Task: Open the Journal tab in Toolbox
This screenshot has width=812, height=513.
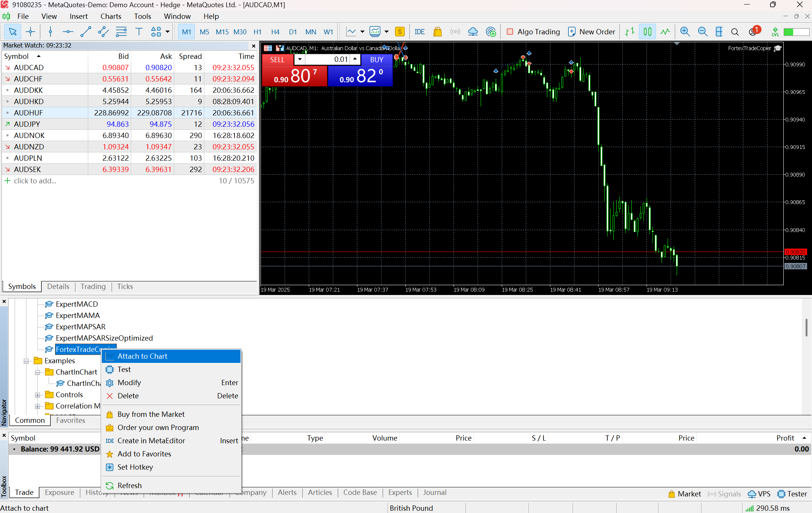Action: point(434,493)
